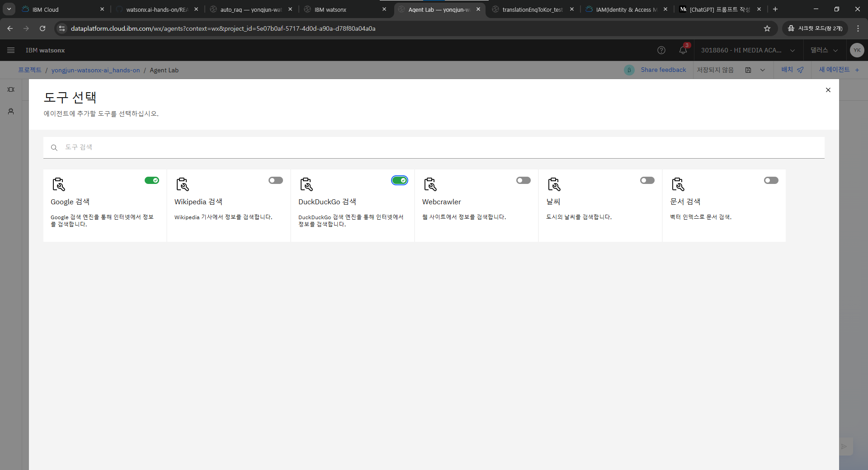Click the Share feedback link
Viewport: 868px width, 470px height.
coord(663,70)
